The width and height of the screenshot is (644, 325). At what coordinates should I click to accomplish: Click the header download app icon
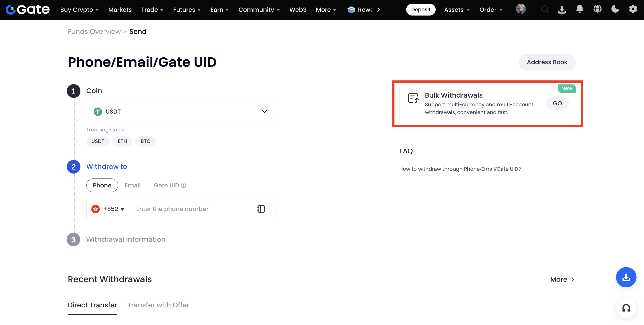(562, 9)
